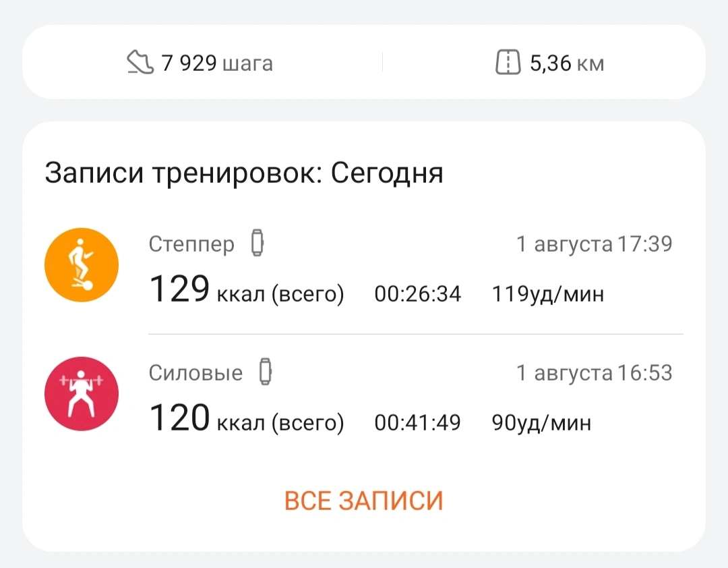Tap the 00:41:49 workout duration
The height and width of the screenshot is (568, 728).
pos(418,423)
